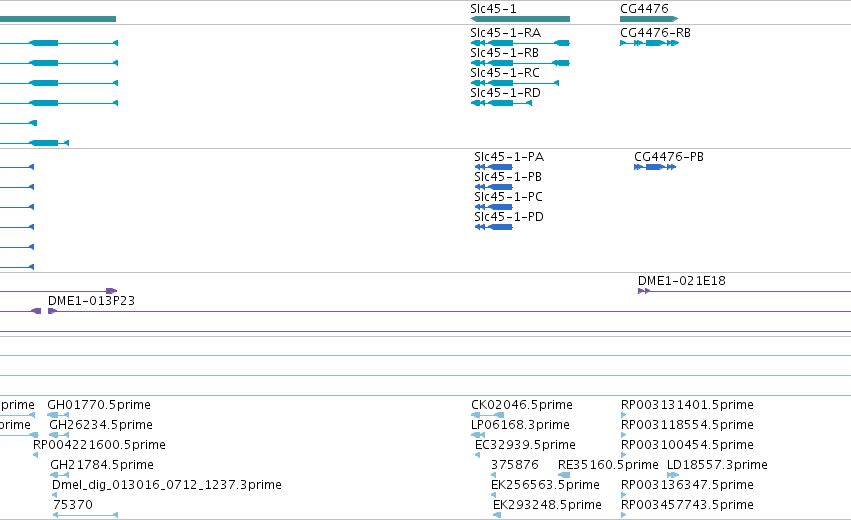Viewport: 851px width, 520px height.
Task: Click the Slc45-1-PB CDS glyph
Action: pos(494,187)
